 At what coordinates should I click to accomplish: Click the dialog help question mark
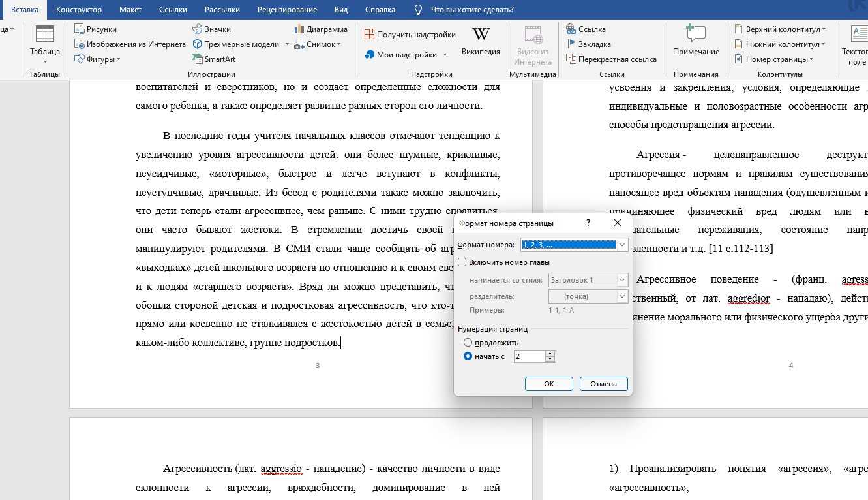(x=588, y=223)
